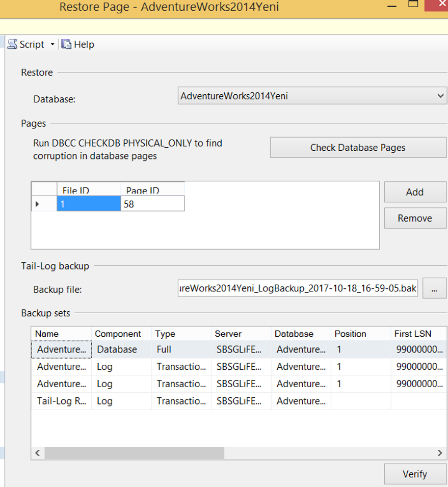Image resolution: width=448 pixels, height=487 pixels.
Task: Sort backup sets by Server column
Action: [241, 334]
